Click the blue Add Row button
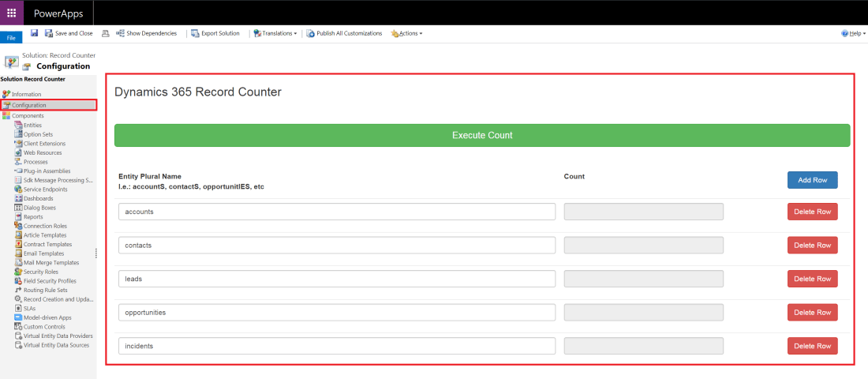 (x=812, y=180)
